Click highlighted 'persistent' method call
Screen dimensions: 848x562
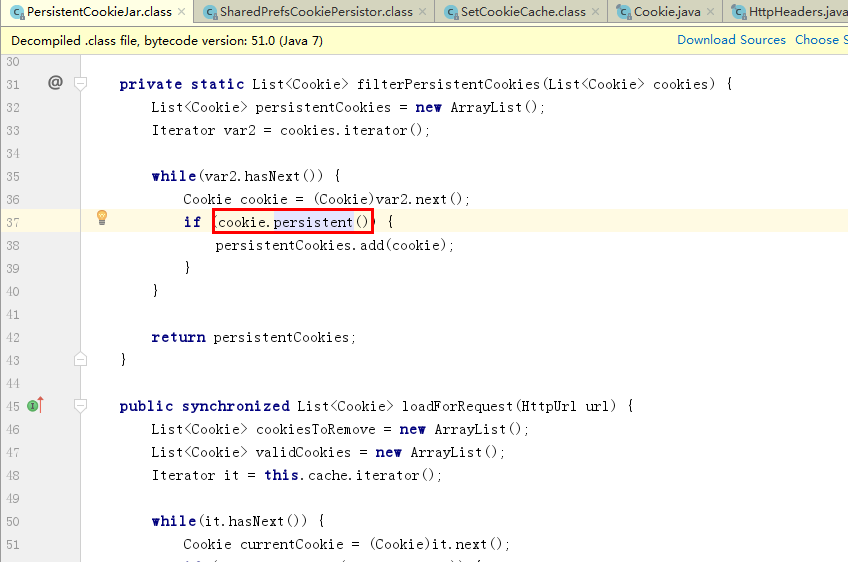[313, 222]
